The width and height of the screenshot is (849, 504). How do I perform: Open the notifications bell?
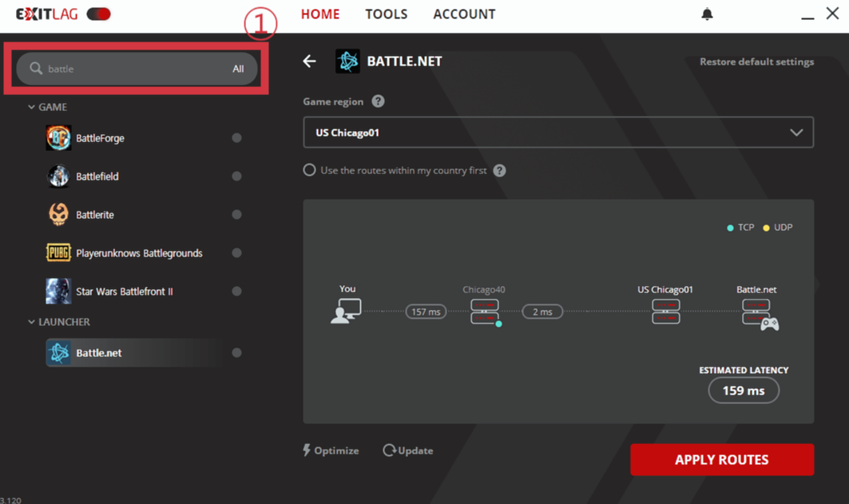(707, 14)
